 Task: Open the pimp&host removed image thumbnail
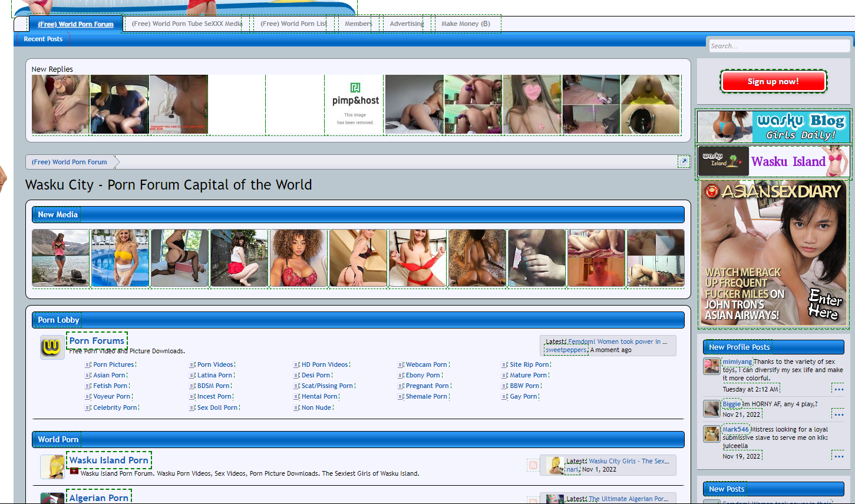[x=355, y=105]
